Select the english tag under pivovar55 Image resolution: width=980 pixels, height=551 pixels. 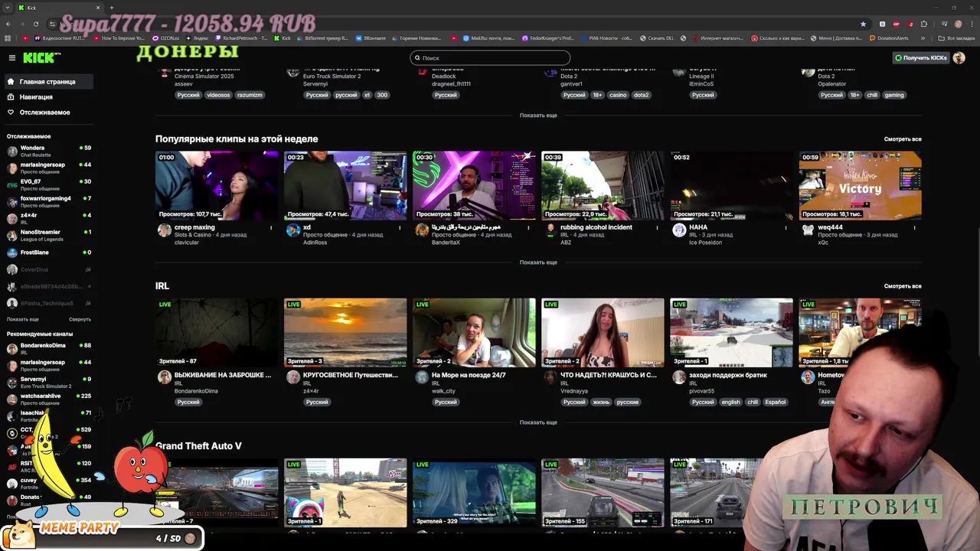point(730,402)
